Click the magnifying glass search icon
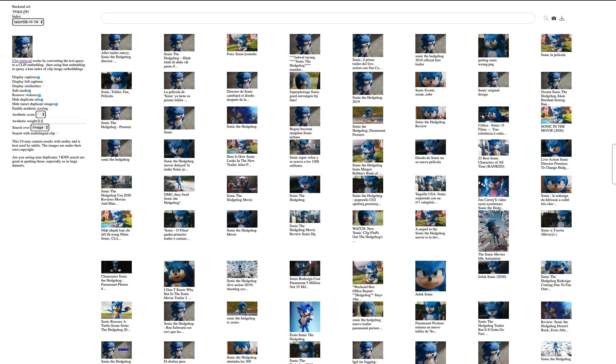This screenshot has width=616, height=364. (x=546, y=18)
